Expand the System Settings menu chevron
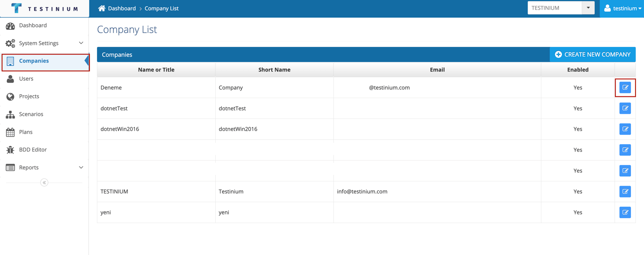The height and width of the screenshot is (255, 644). [x=81, y=43]
